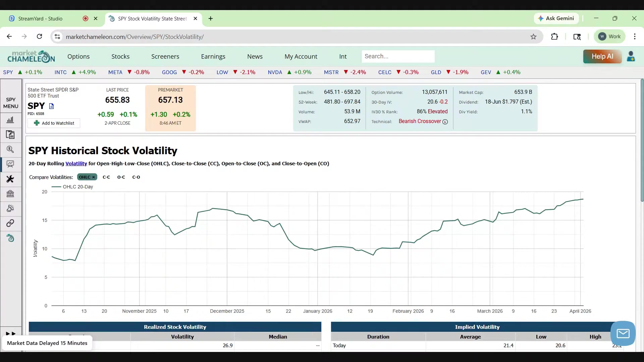Toggle C-C volatility comparison
644x362 pixels.
pos(106,177)
